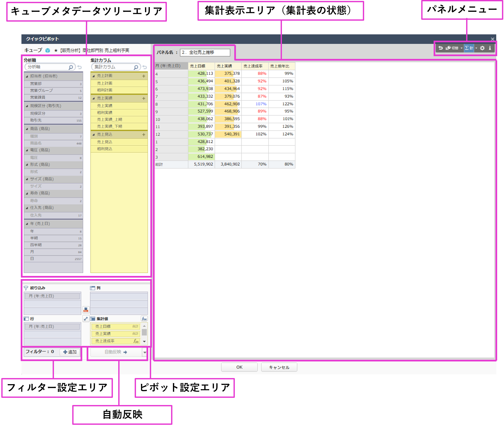Collapse the 売上実績 group in 集計カラム

(93, 98)
